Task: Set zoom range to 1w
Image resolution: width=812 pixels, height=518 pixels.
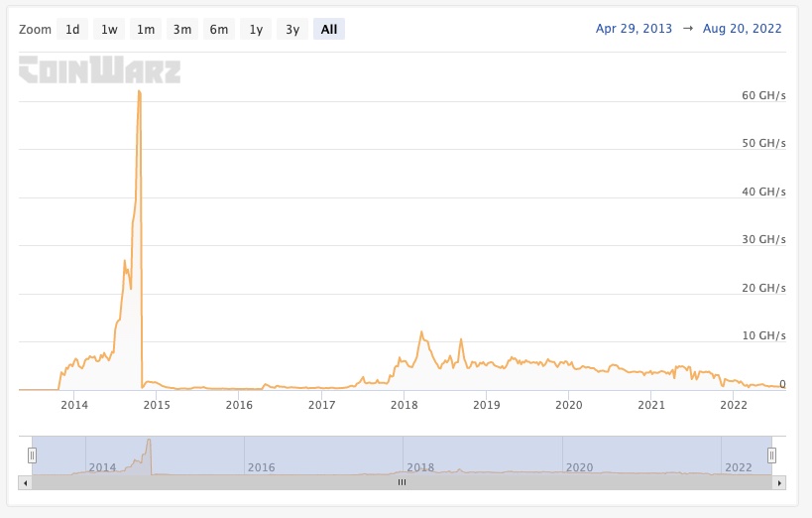Action: tap(109, 29)
